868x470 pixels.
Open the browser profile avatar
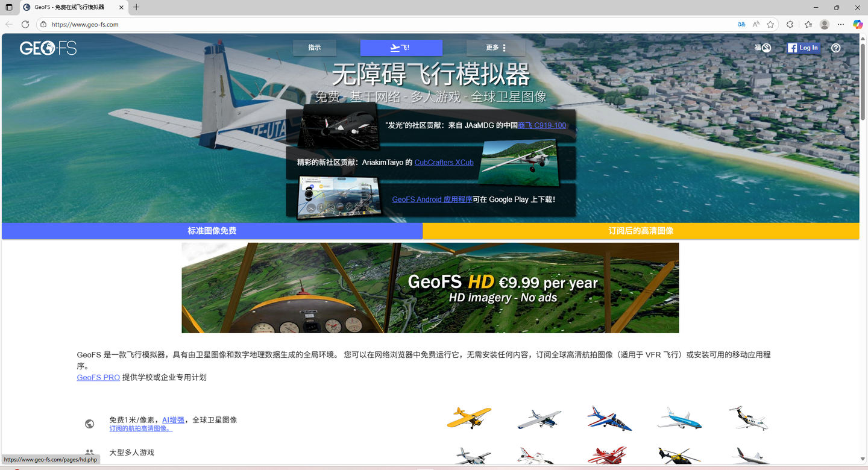tap(825, 24)
